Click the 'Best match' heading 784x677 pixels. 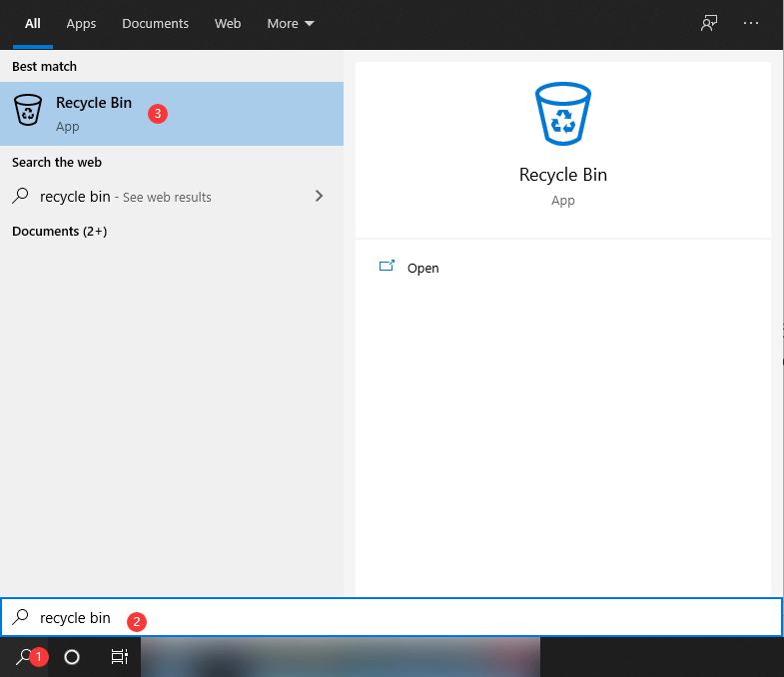tap(45, 67)
